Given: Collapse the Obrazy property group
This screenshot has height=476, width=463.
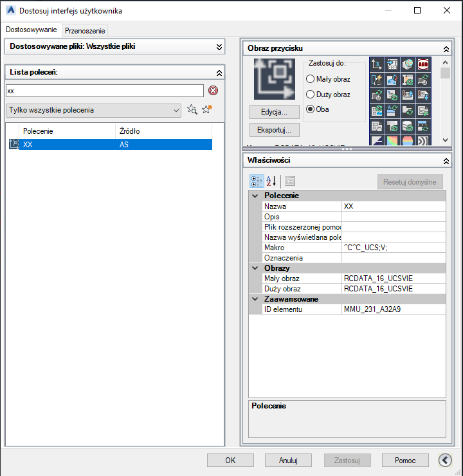Looking at the screenshot, I should point(255,268).
